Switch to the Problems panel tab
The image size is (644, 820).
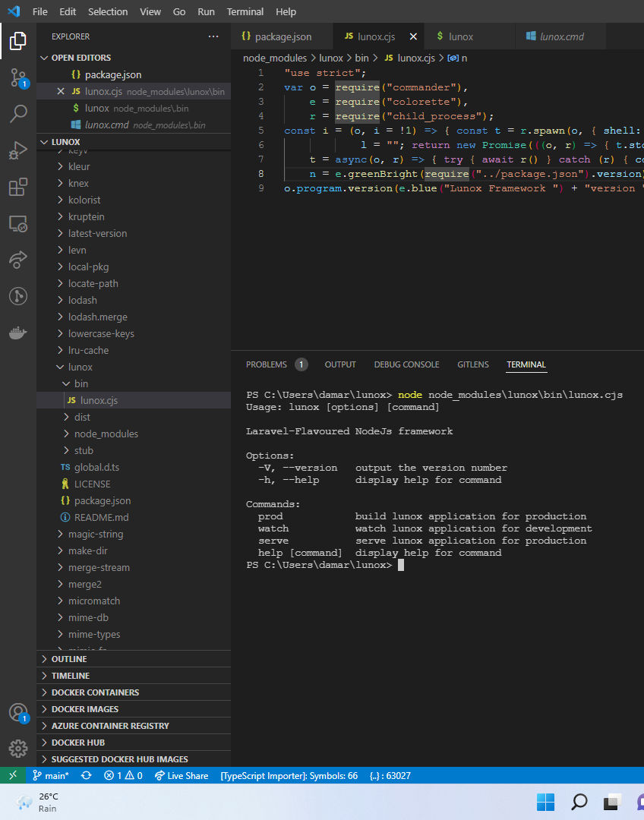[276, 364]
